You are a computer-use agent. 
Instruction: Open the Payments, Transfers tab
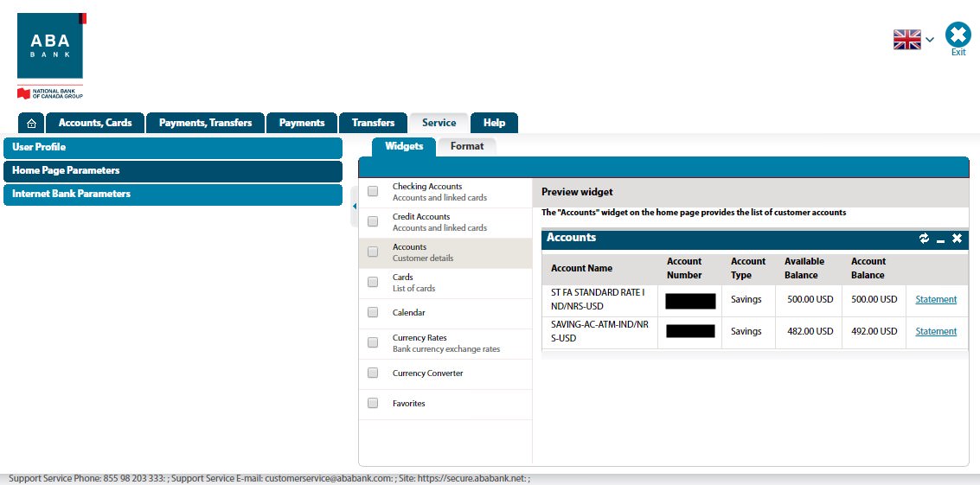tap(205, 123)
